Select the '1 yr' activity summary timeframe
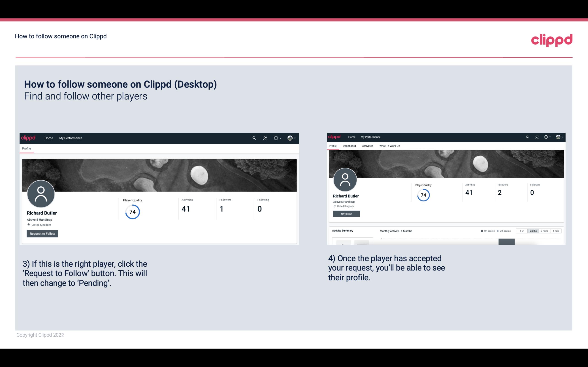Screen dimensions: 588x367 point(522,231)
